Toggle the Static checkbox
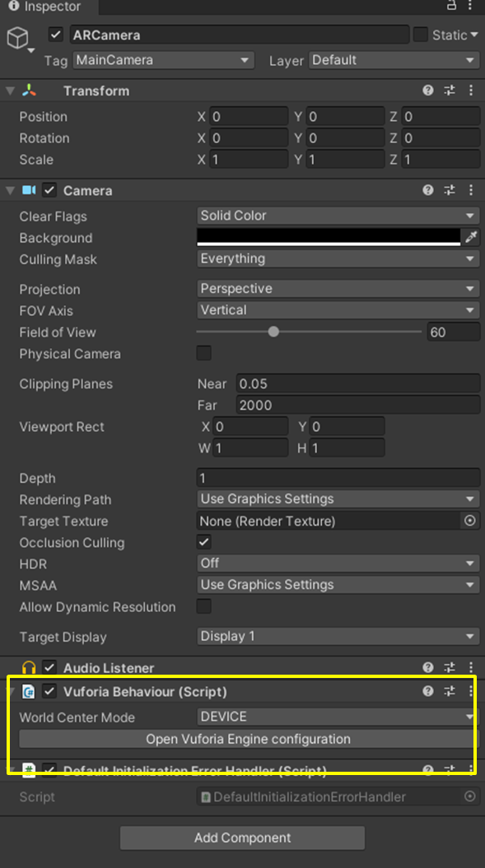 pyautogui.click(x=421, y=35)
